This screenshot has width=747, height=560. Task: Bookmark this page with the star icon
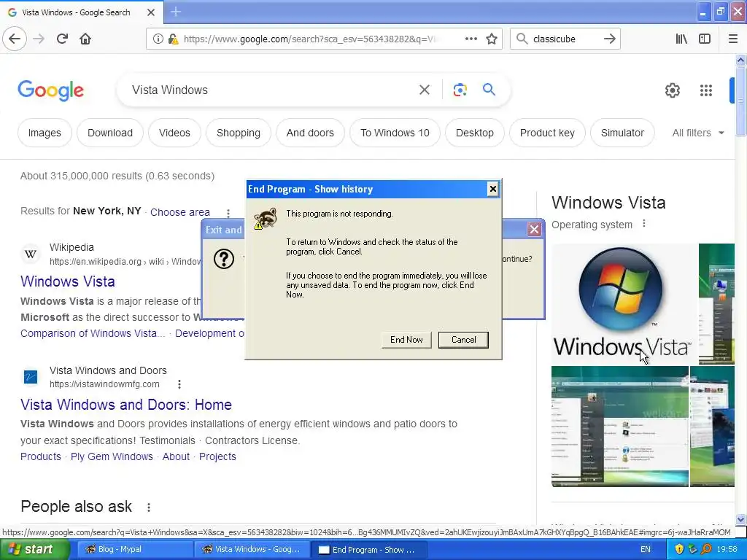point(492,39)
